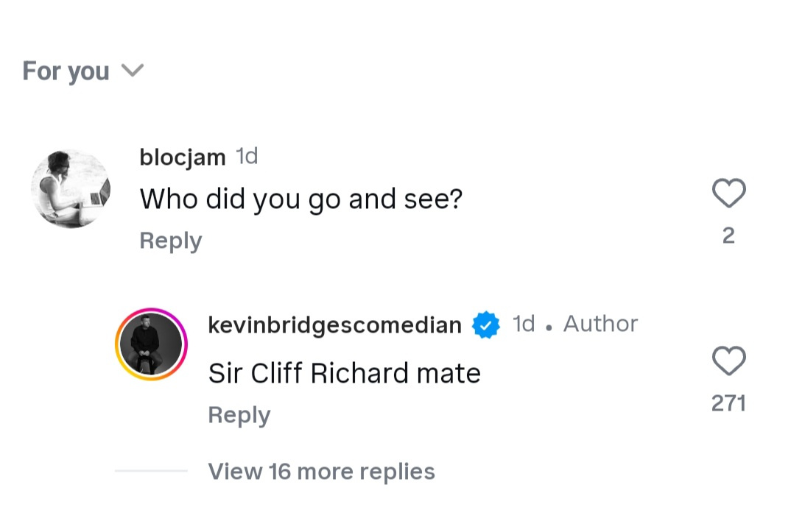Expand View 16 more replies
This screenshot has width=791, height=532.
pyautogui.click(x=321, y=472)
